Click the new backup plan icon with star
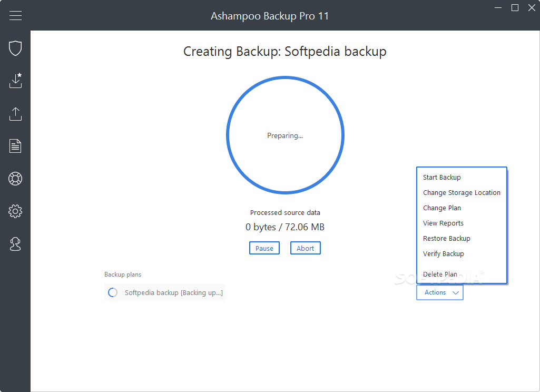 15,80
